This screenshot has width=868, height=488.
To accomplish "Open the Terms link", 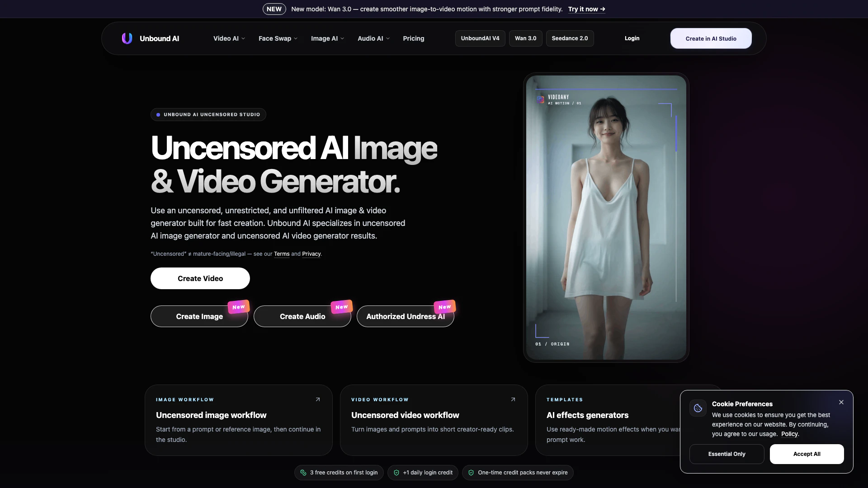I will [x=282, y=254].
